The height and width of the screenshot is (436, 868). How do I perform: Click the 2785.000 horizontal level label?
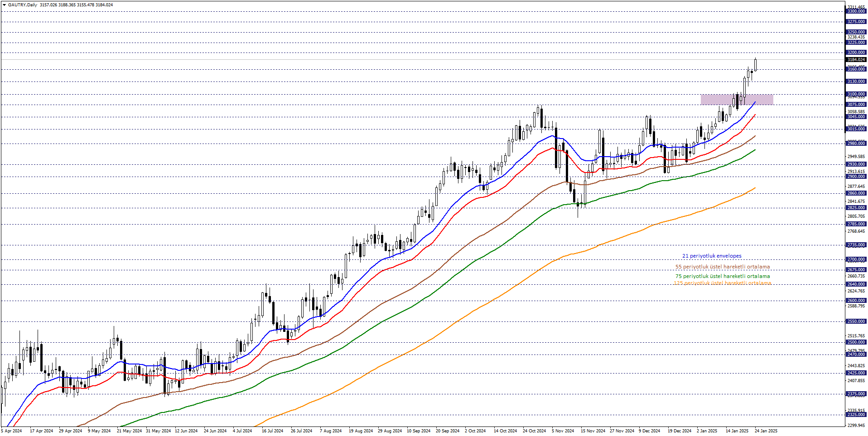pyautogui.click(x=856, y=224)
